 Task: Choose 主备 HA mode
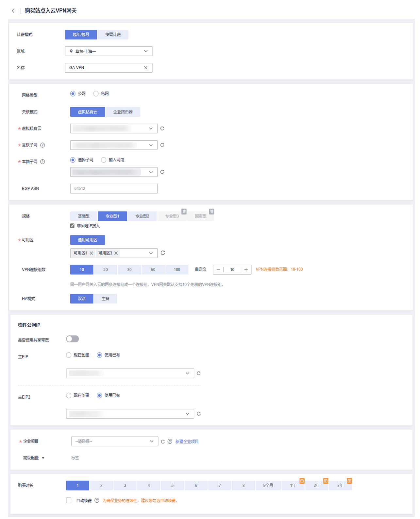[105, 299]
